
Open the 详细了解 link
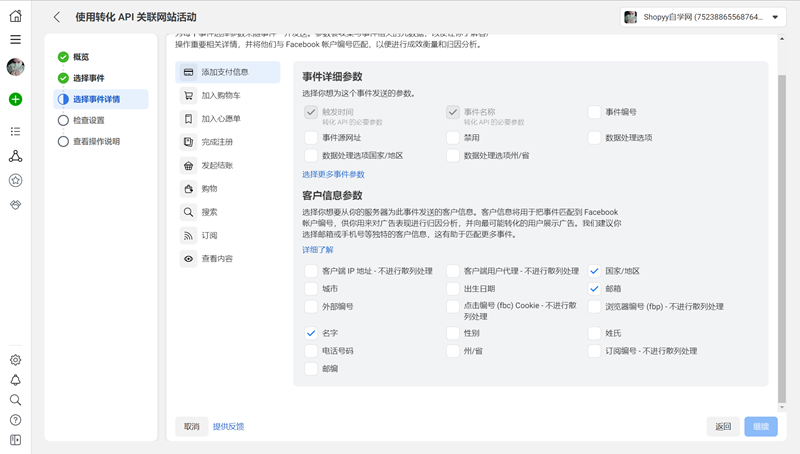[x=317, y=249]
